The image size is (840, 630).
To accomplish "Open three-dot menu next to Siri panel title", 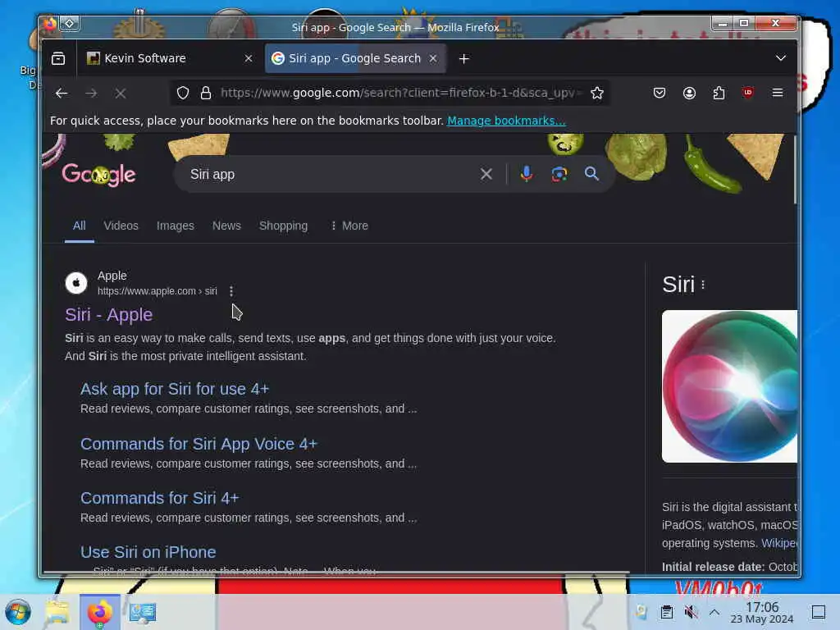I will pos(703,285).
